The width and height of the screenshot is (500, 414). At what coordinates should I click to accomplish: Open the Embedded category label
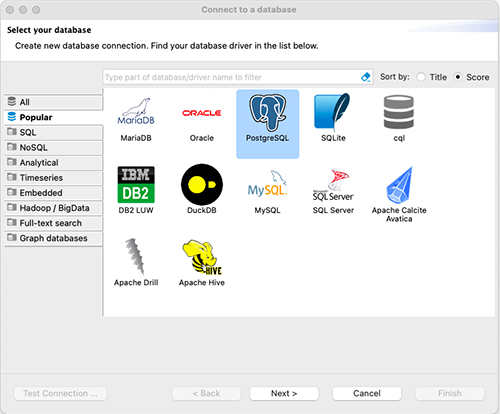pyautogui.click(x=41, y=193)
